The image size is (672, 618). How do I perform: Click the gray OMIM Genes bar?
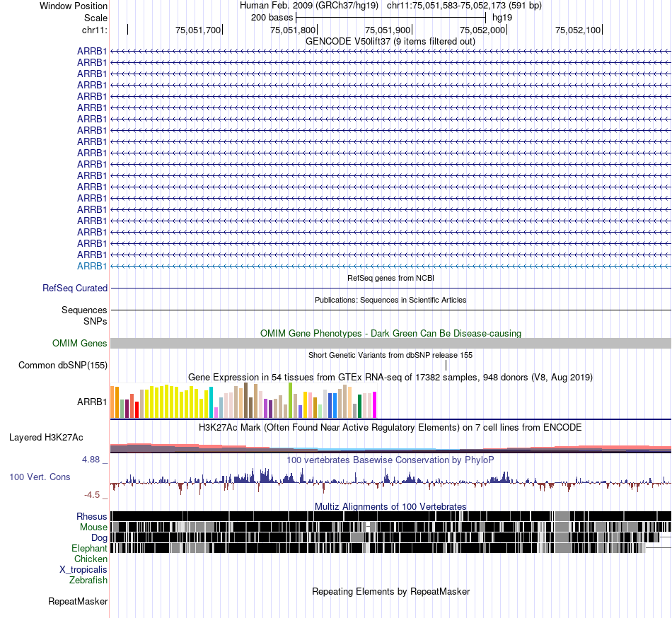point(390,343)
